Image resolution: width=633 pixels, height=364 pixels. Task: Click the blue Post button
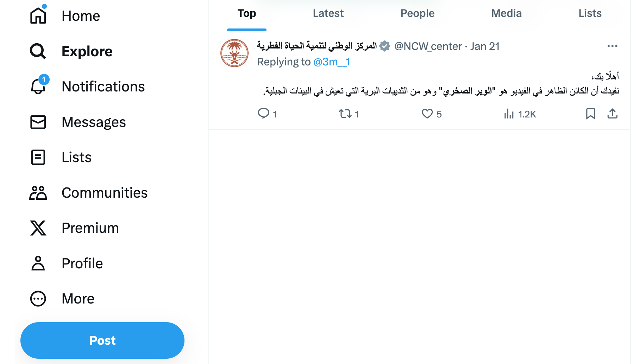102,340
